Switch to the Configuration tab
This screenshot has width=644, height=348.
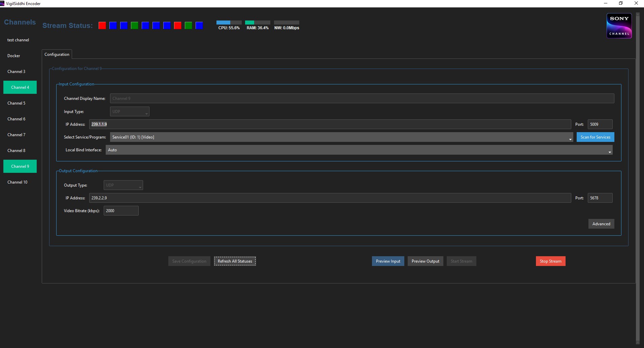click(56, 54)
